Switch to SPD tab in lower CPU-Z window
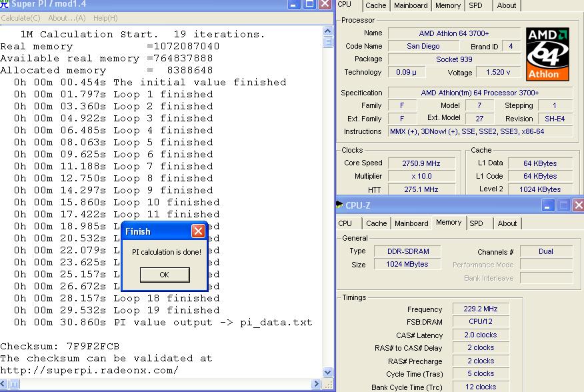 476,223
